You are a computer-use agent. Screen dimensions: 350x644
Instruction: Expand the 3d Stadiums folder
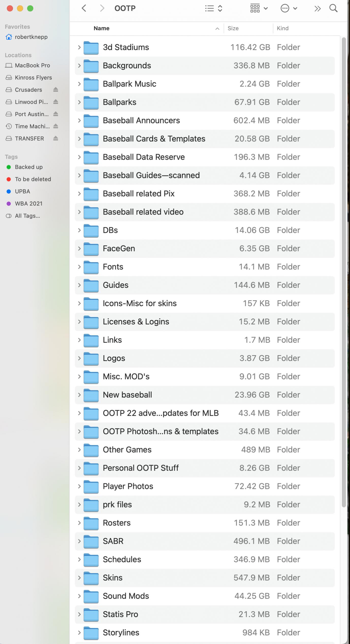pos(79,47)
